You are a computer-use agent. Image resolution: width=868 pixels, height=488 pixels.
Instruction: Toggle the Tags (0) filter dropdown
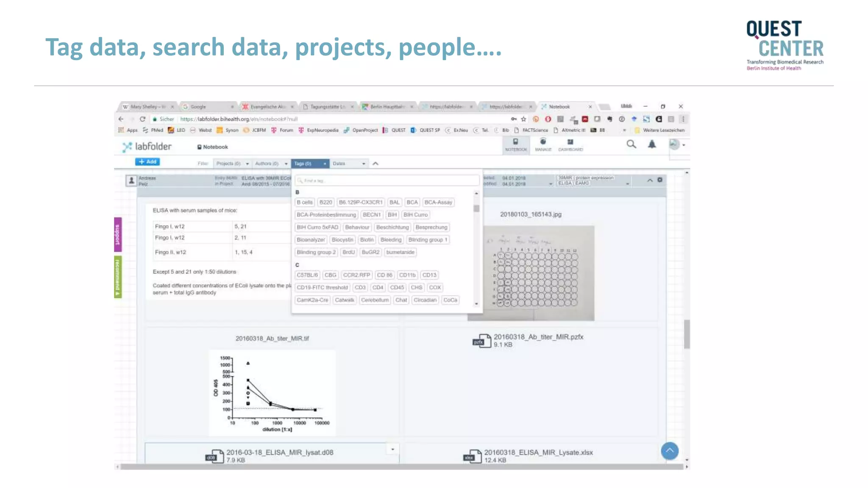tap(310, 164)
